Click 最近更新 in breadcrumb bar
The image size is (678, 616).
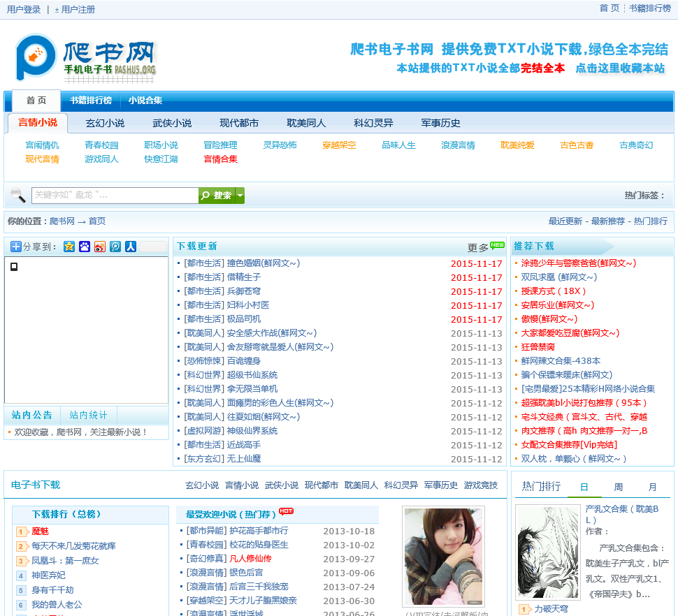pyautogui.click(x=565, y=221)
